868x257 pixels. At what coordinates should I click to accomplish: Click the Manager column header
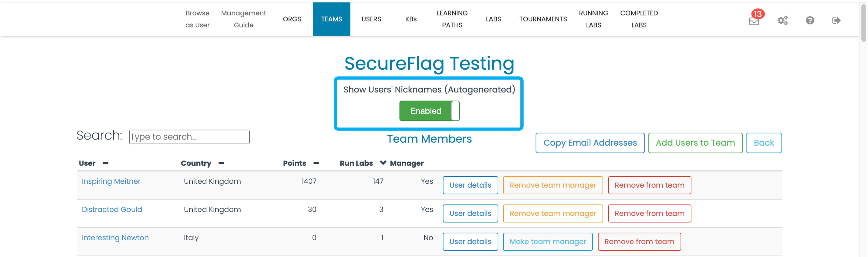point(407,163)
